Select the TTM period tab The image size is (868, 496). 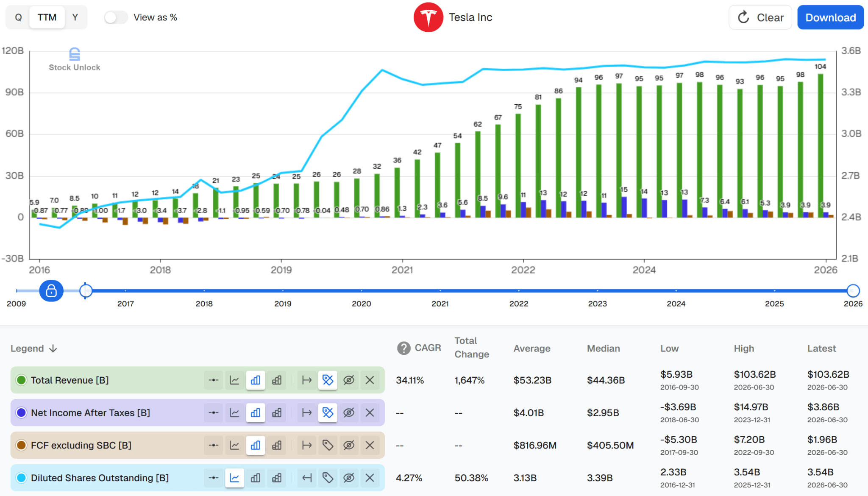[x=47, y=17]
